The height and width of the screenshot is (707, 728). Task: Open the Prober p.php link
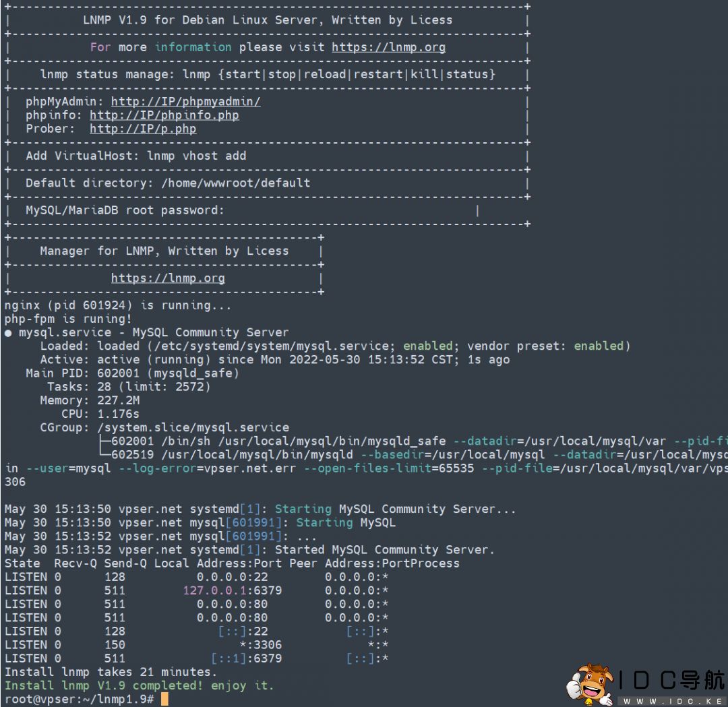tap(143, 129)
